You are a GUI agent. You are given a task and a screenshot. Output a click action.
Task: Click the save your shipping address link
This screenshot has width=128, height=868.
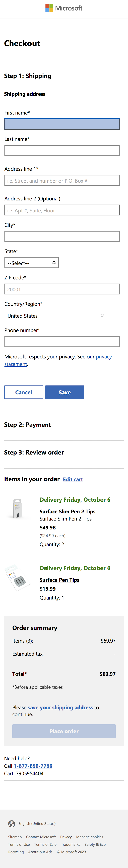coord(60,707)
